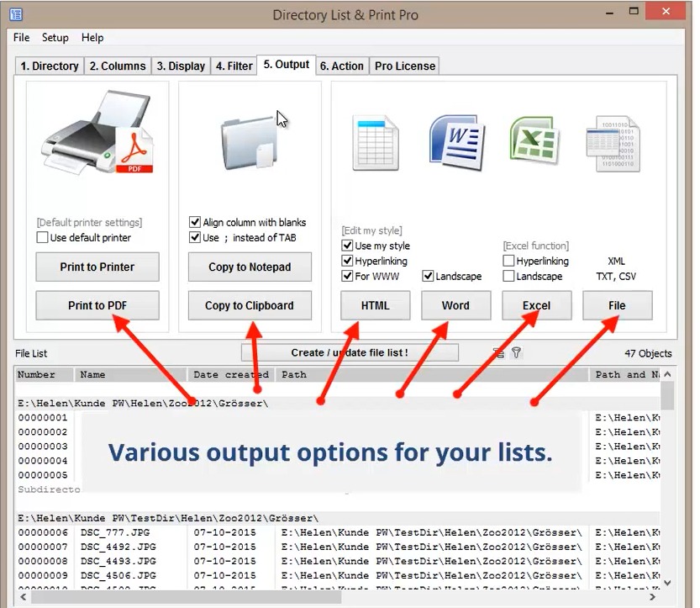The image size is (700, 608).
Task: Click Print to PDF button
Action: point(97,305)
